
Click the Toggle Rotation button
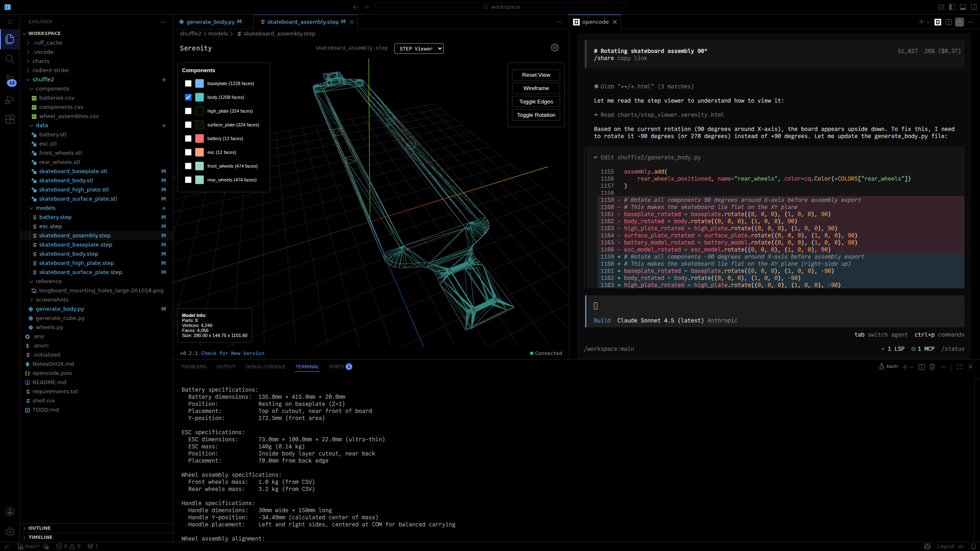[536, 115]
